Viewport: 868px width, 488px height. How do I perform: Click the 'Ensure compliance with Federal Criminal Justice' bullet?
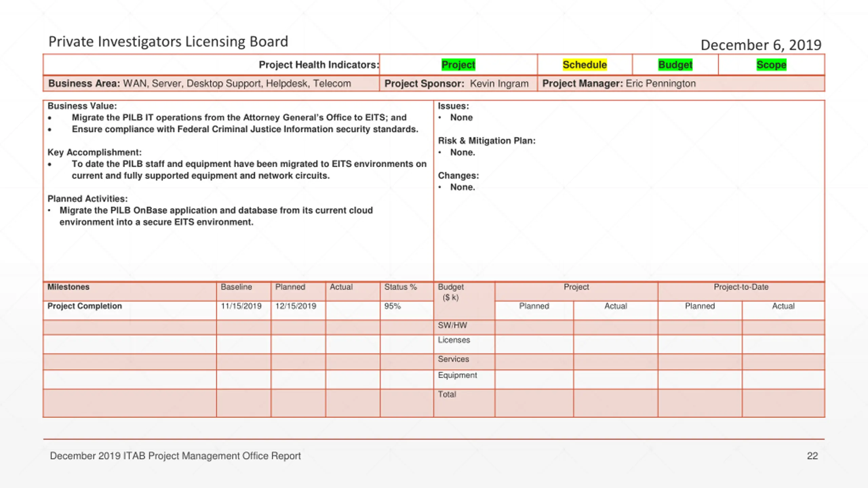click(245, 129)
